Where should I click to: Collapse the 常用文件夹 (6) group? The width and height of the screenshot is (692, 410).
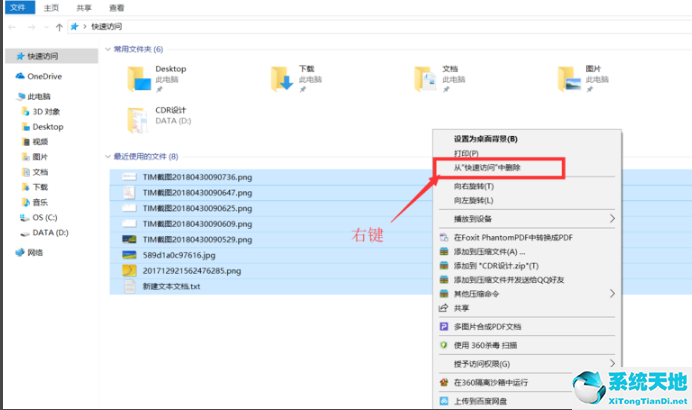108,49
